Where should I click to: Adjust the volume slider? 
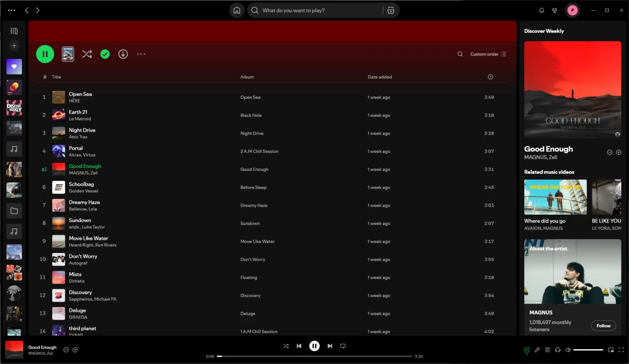(x=588, y=350)
